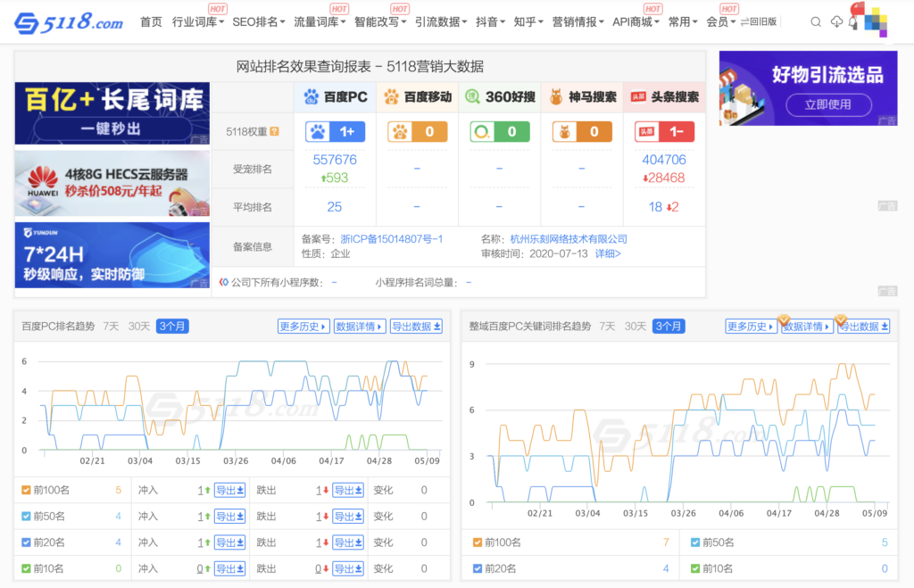Open 数据详情 in 百度PC排名趋势
This screenshot has height=588, width=914.
(x=359, y=327)
